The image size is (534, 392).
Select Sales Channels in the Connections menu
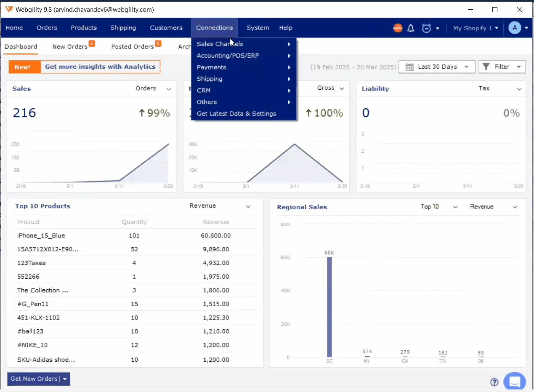tap(220, 44)
